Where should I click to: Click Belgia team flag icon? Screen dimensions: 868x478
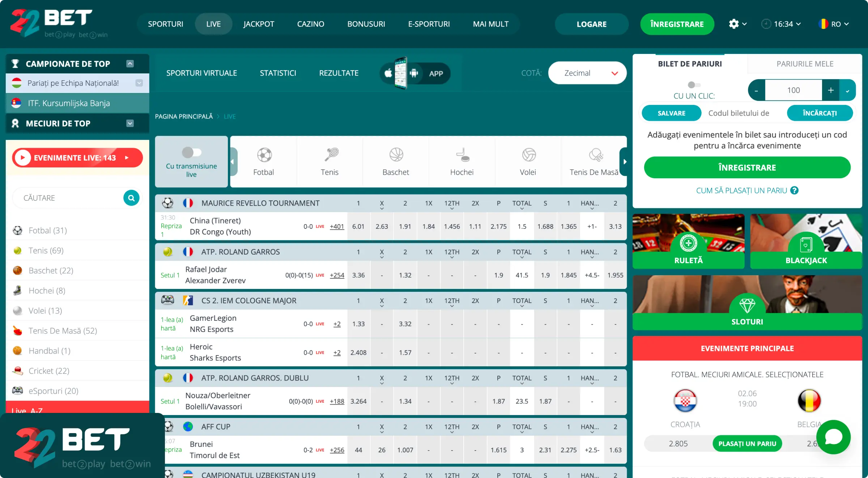point(809,401)
